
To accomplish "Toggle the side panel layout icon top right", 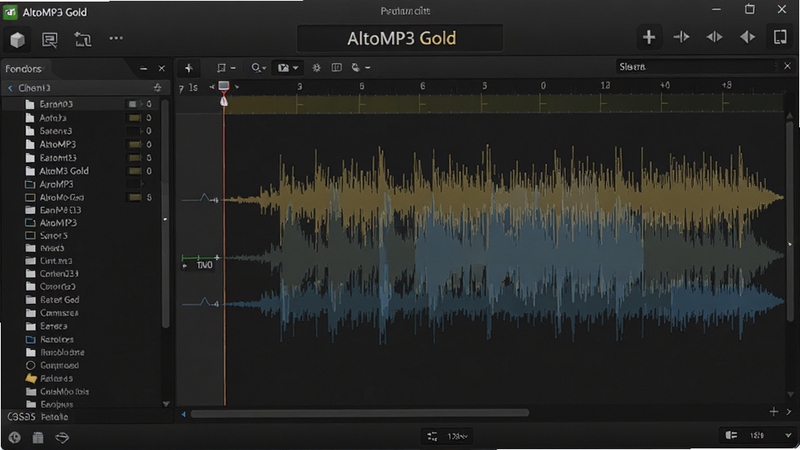I will tap(780, 37).
